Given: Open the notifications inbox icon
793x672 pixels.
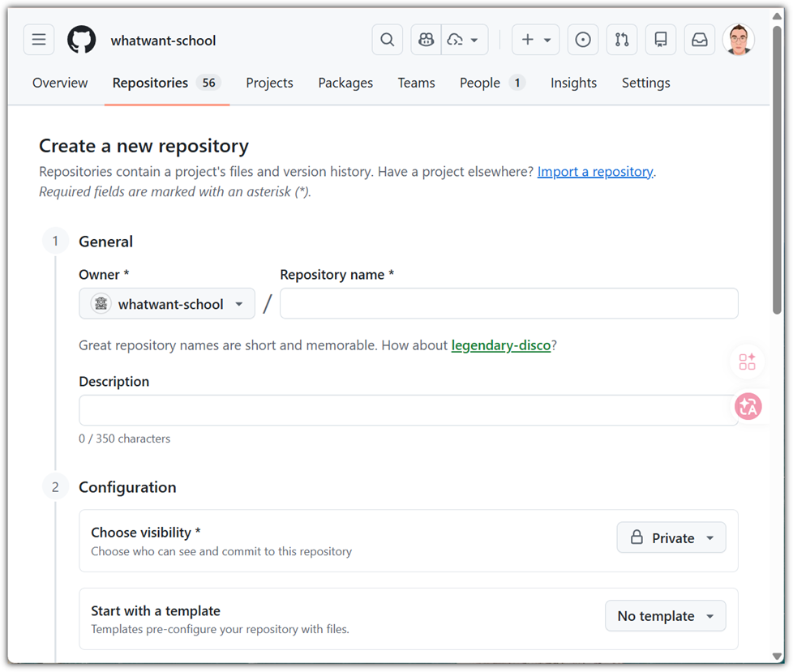Looking at the screenshot, I should pos(700,40).
